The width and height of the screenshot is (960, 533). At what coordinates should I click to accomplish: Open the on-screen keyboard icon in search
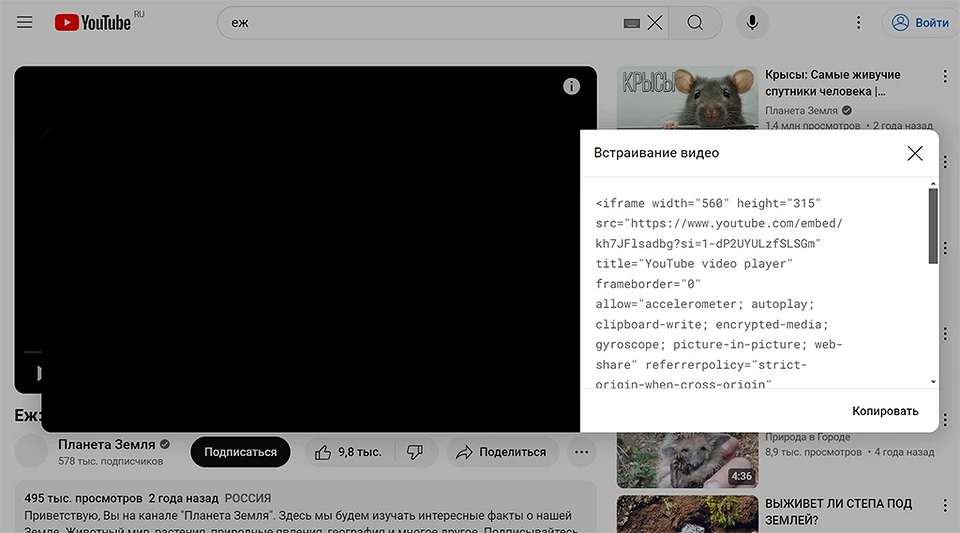[631, 23]
